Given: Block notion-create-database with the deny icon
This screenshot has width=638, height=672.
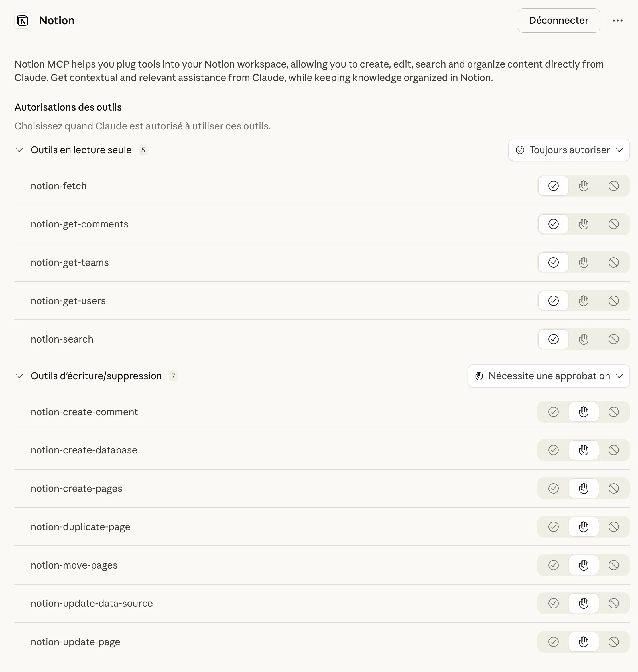Looking at the screenshot, I should 614,450.
